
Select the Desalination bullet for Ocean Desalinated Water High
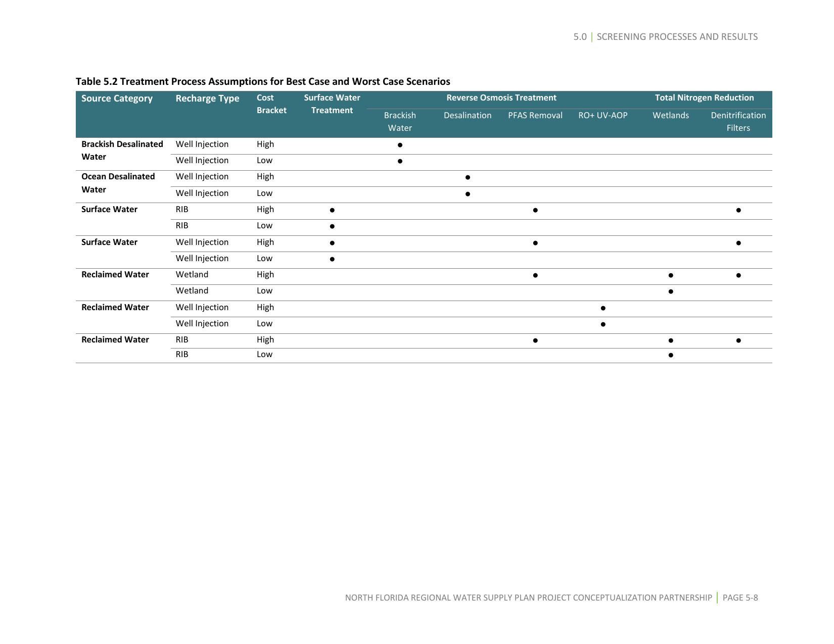click(x=468, y=177)
